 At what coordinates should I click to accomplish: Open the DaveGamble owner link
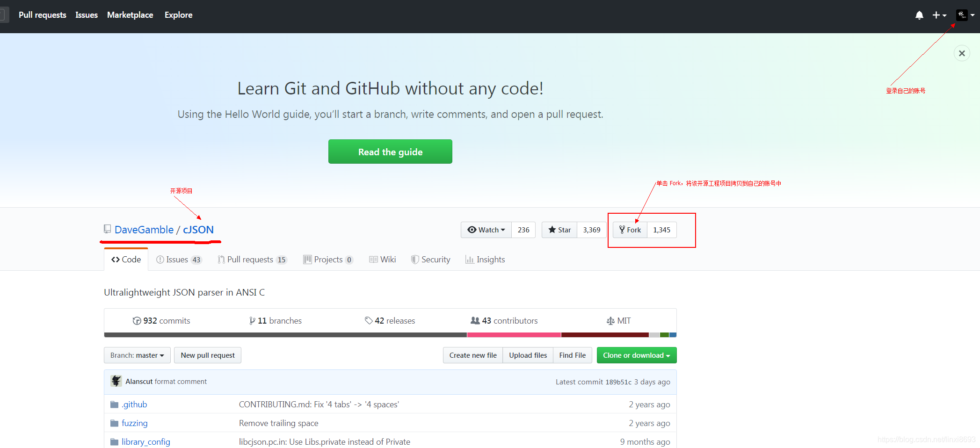pyautogui.click(x=144, y=230)
